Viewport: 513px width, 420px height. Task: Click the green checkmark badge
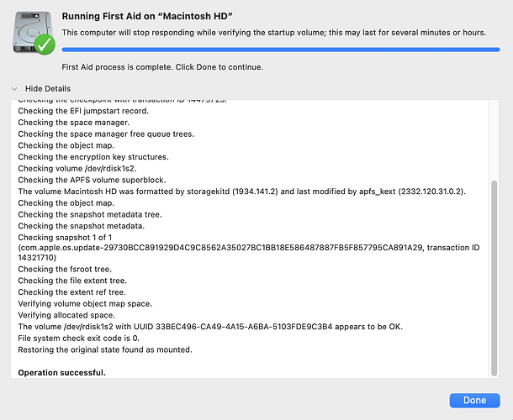click(x=45, y=45)
